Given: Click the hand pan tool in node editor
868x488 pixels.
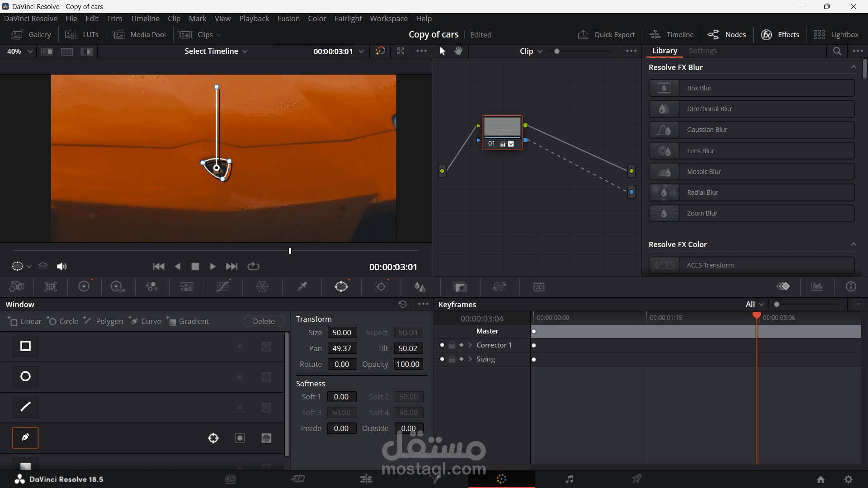Looking at the screenshot, I should pyautogui.click(x=458, y=51).
